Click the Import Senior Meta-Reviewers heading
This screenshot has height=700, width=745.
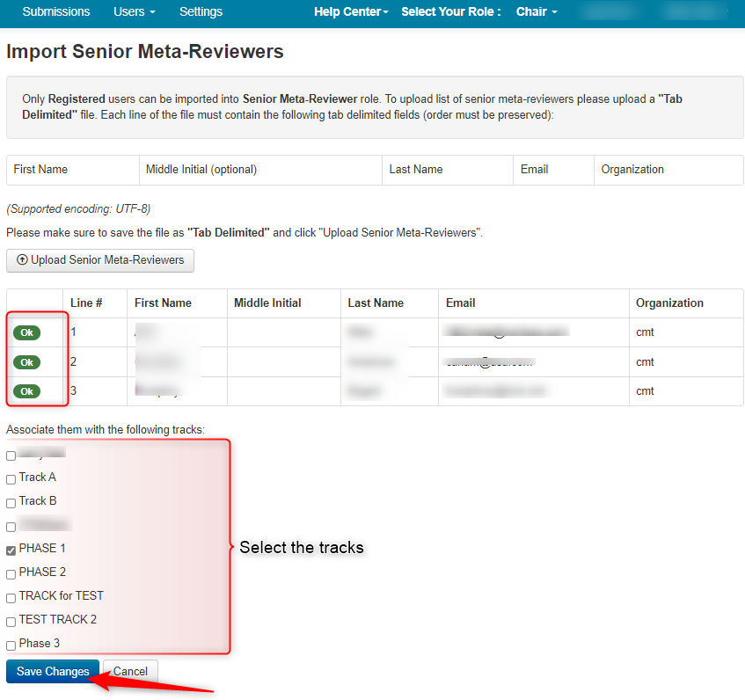coord(145,51)
